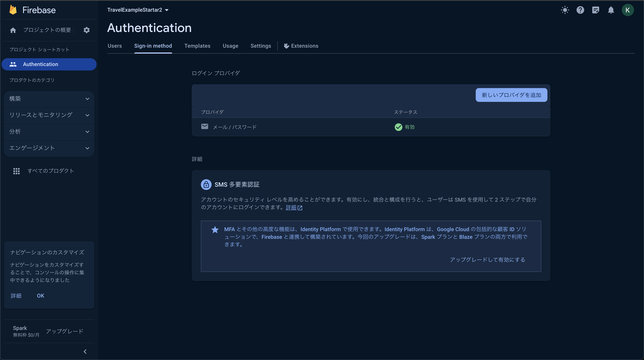Open the Extensions tab
This screenshot has height=360, width=644.
[301, 46]
